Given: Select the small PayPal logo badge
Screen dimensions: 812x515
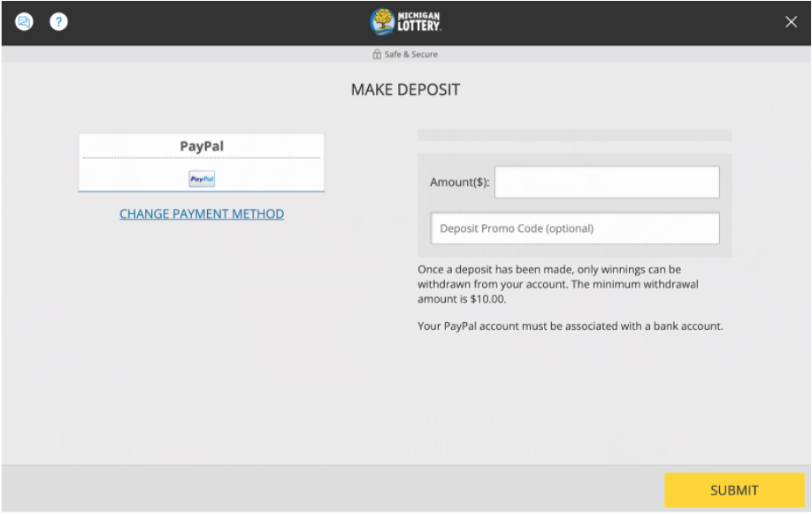Looking at the screenshot, I should (x=202, y=179).
